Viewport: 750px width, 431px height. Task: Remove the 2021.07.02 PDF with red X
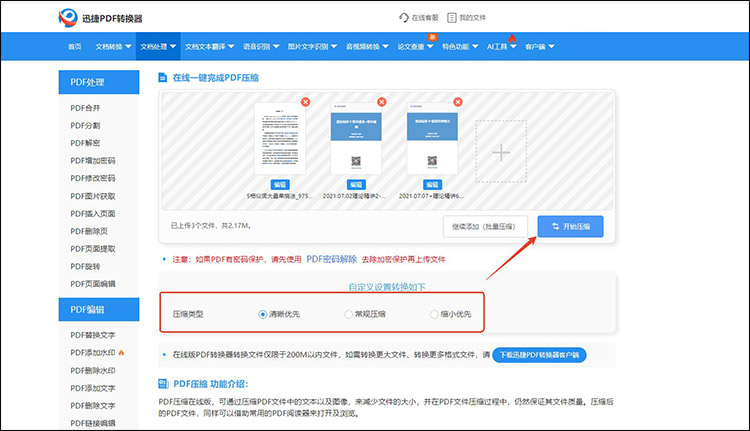point(382,102)
